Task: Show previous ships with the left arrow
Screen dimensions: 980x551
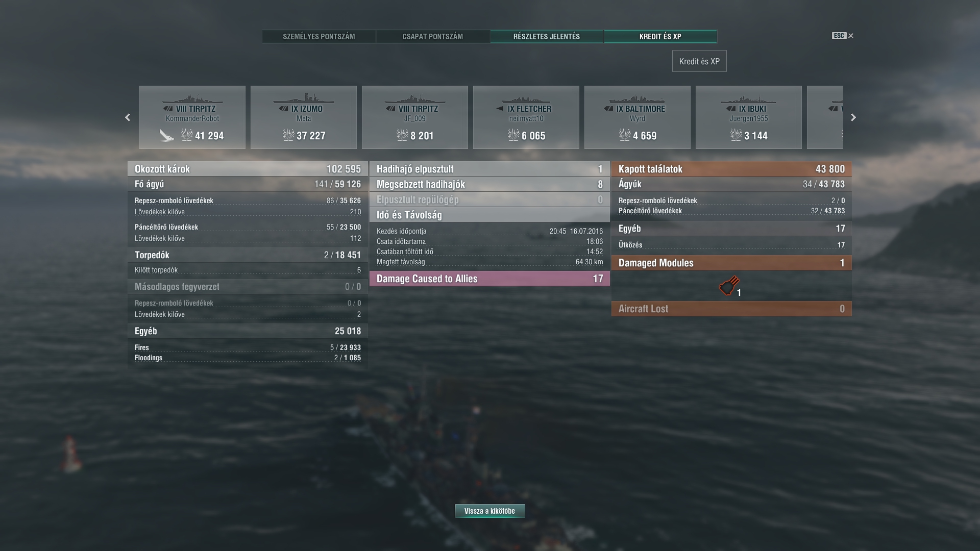Action: click(x=128, y=117)
